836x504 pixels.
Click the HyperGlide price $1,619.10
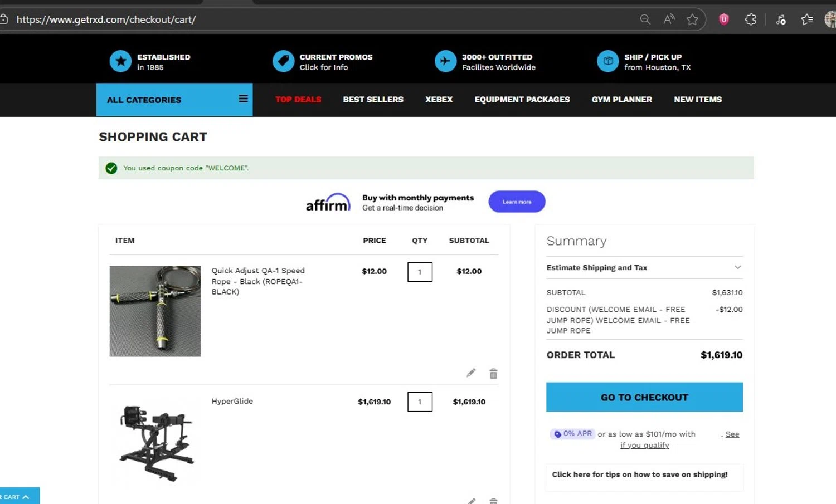point(375,402)
